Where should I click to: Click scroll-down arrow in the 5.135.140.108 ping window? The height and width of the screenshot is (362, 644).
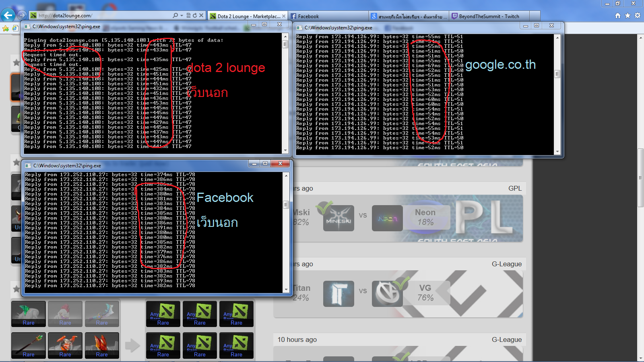click(285, 150)
